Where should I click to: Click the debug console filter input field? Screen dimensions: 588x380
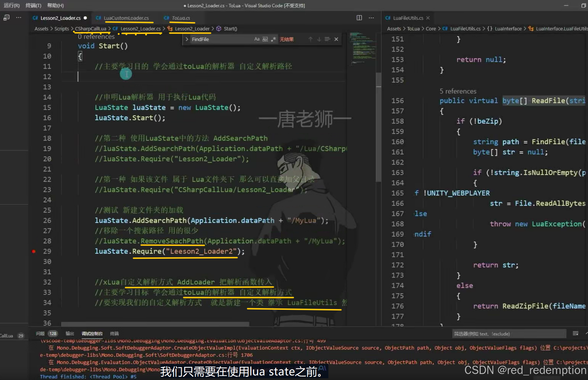coord(509,334)
